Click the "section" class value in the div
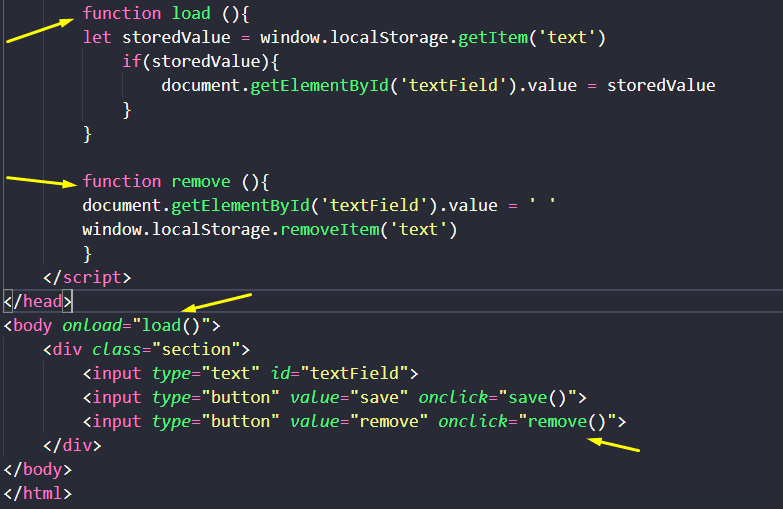783x509 pixels. 205,349
